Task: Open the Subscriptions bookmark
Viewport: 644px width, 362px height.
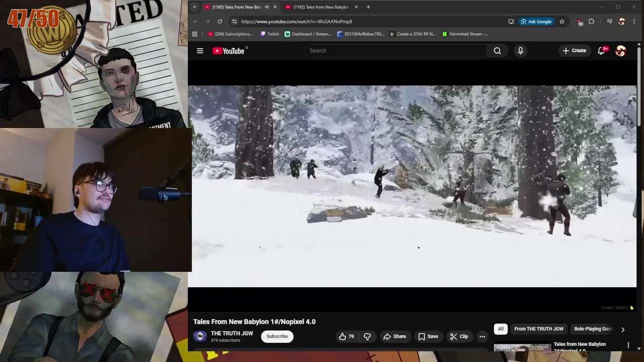Action: [230, 34]
